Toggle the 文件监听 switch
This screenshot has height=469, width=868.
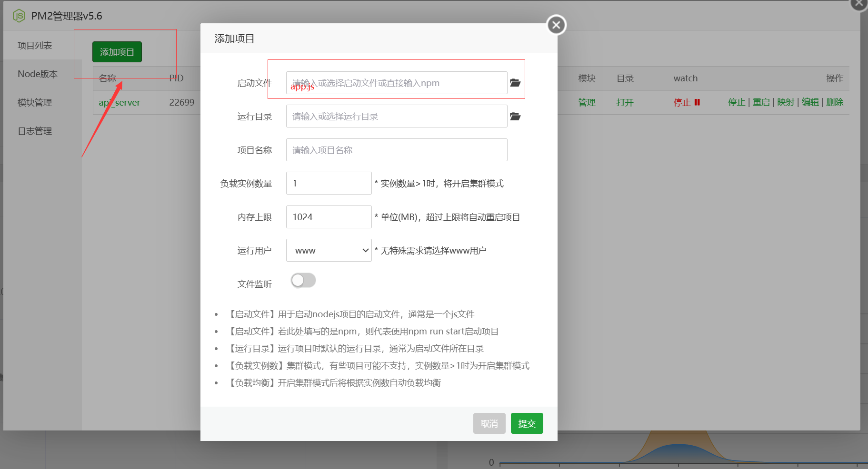tap(303, 280)
